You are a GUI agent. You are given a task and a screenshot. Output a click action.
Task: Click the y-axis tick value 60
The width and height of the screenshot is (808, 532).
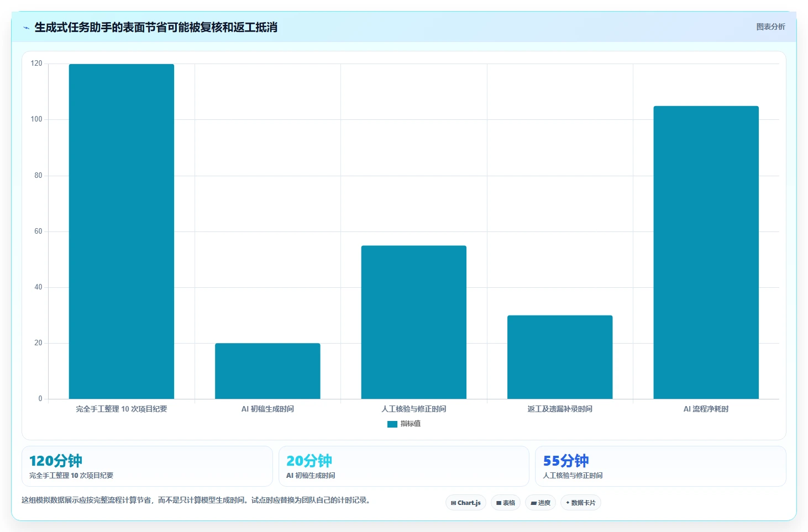pos(38,231)
